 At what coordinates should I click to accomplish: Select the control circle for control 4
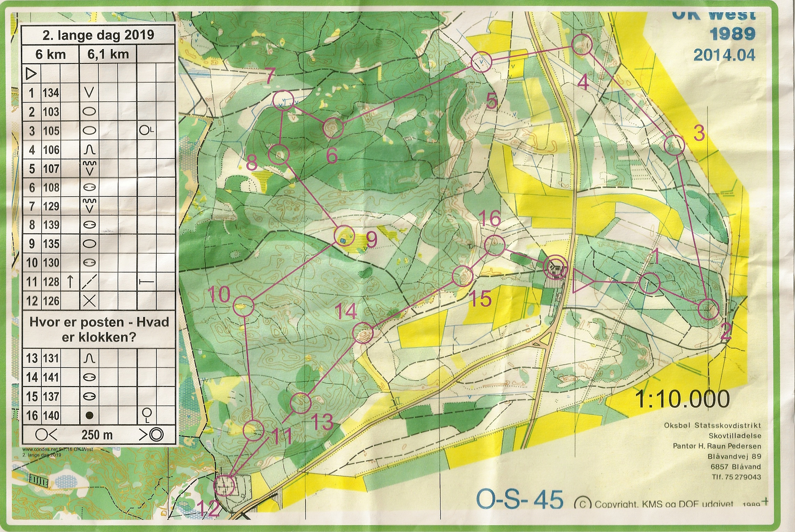(x=582, y=44)
